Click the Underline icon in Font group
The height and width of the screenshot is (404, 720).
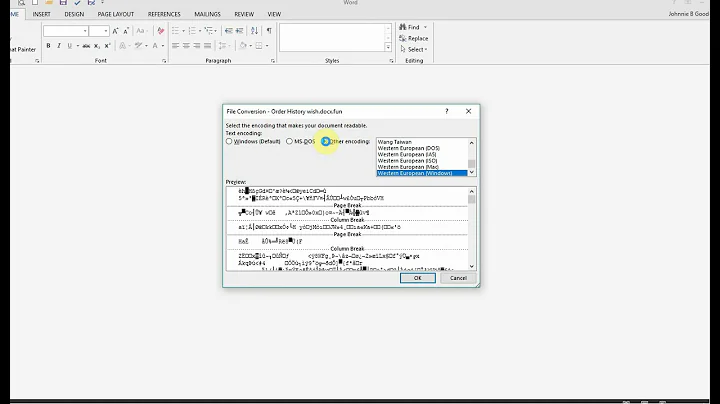[x=70, y=45]
